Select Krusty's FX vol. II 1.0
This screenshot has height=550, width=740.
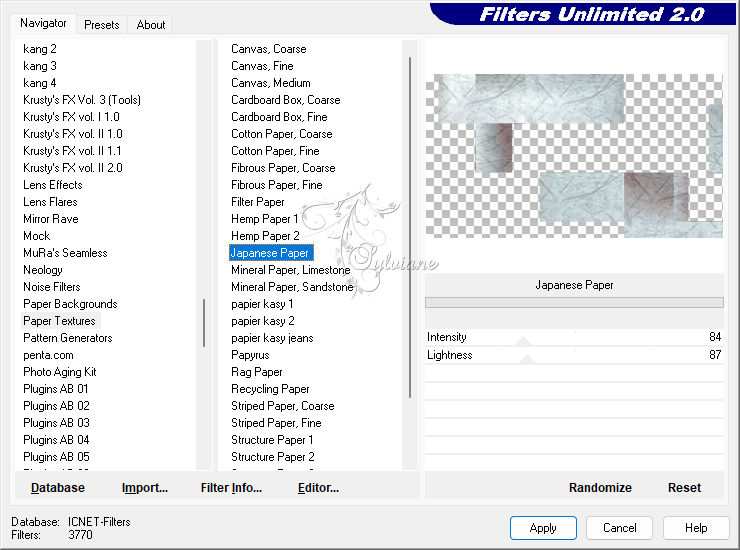click(73, 134)
